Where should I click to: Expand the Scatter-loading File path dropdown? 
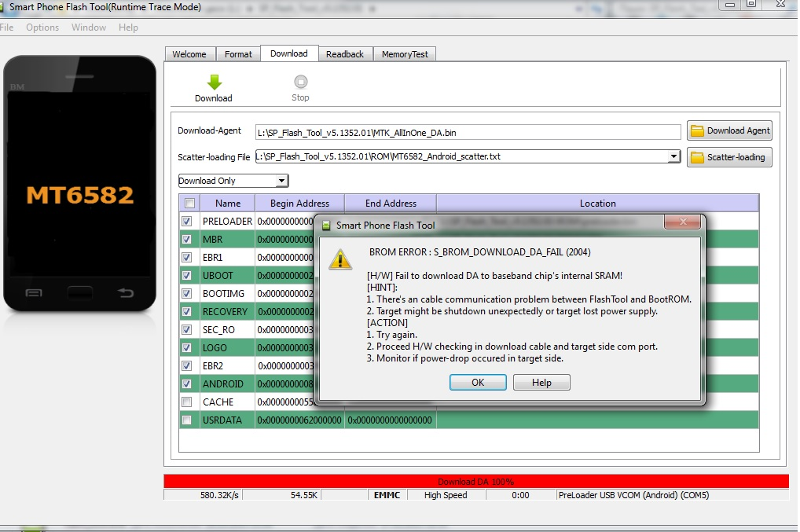(x=673, y=157)
